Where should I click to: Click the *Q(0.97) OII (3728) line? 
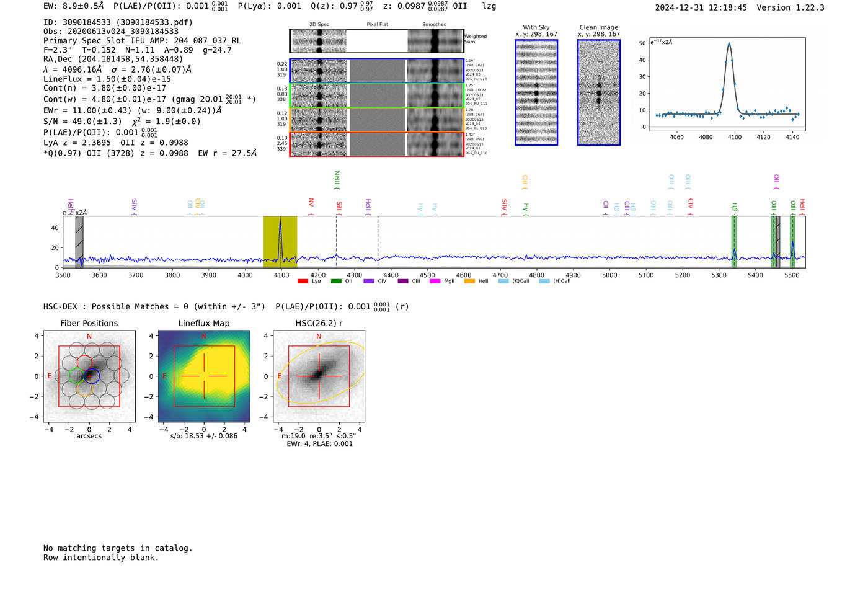click(150, 153)
